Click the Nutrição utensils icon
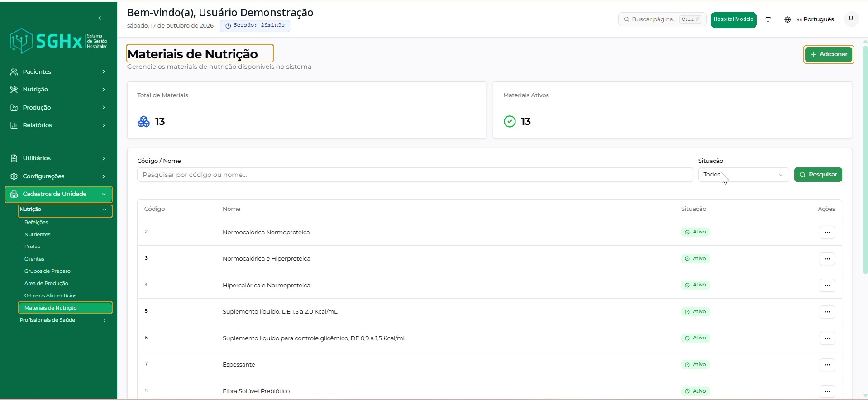 pos(14,90)
